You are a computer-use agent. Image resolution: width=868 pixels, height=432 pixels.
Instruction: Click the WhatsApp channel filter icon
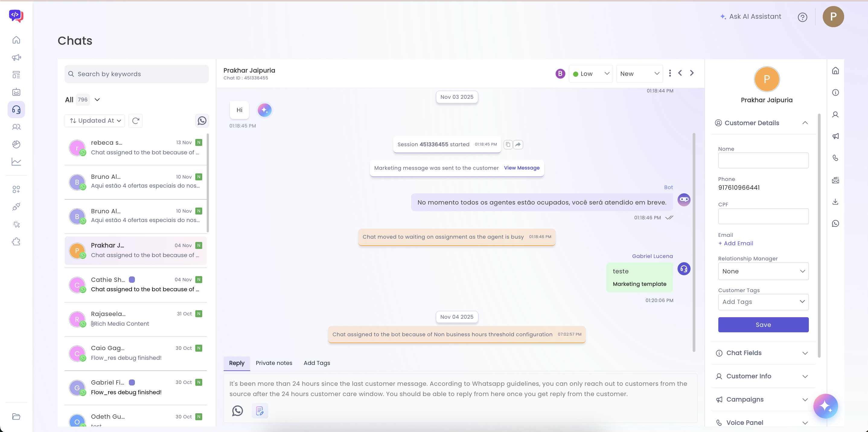point(202,121)
